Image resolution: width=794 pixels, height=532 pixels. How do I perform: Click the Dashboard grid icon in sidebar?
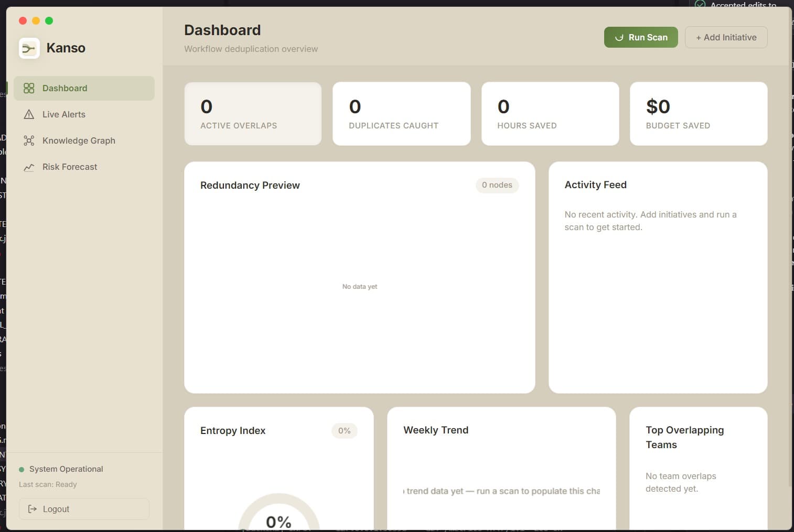(29, 88)
